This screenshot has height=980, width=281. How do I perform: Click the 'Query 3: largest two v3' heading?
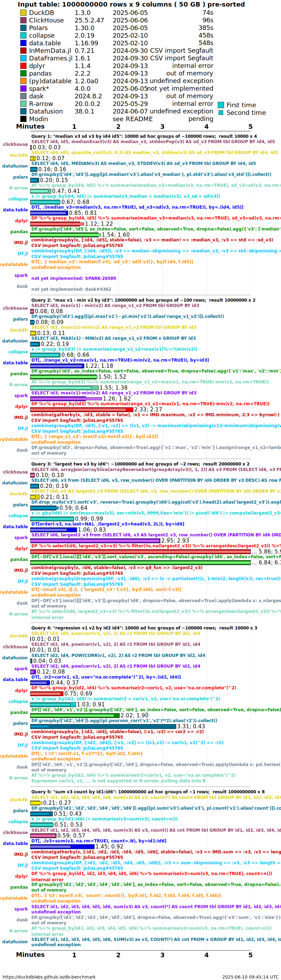click(140, 464)
